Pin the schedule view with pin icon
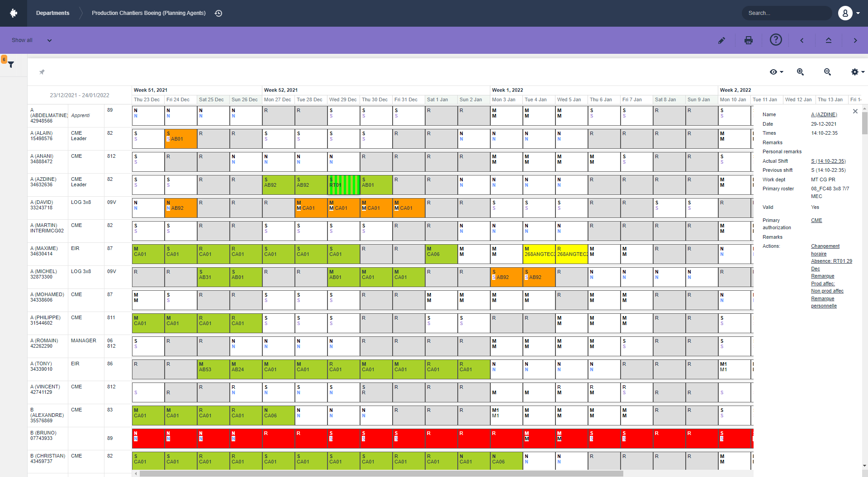 point(42,72)
